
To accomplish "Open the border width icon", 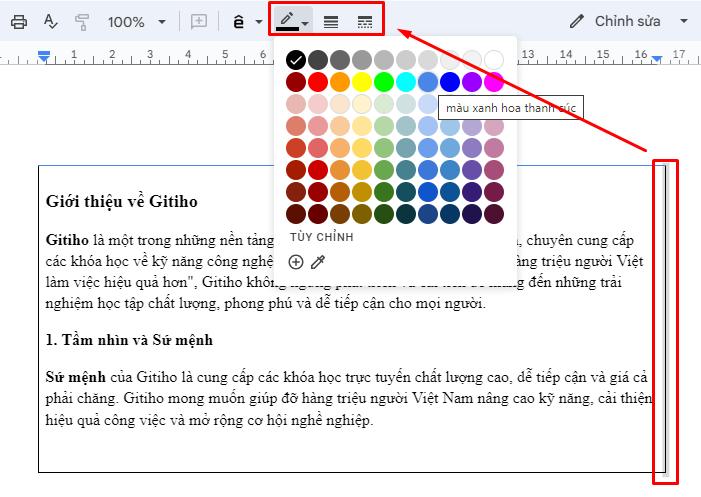I will [x=331, y=21].
